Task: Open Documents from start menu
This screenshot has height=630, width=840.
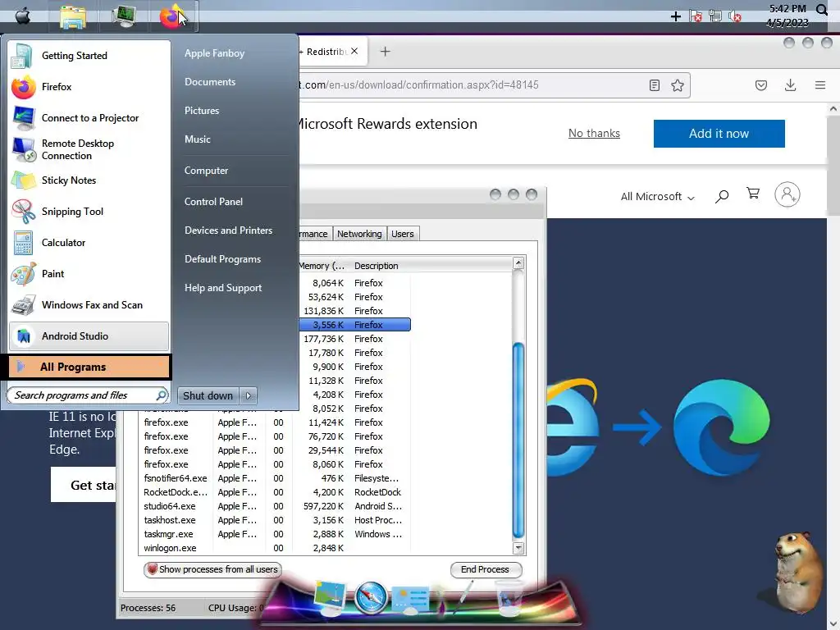Action: click(x=210, y=82)
